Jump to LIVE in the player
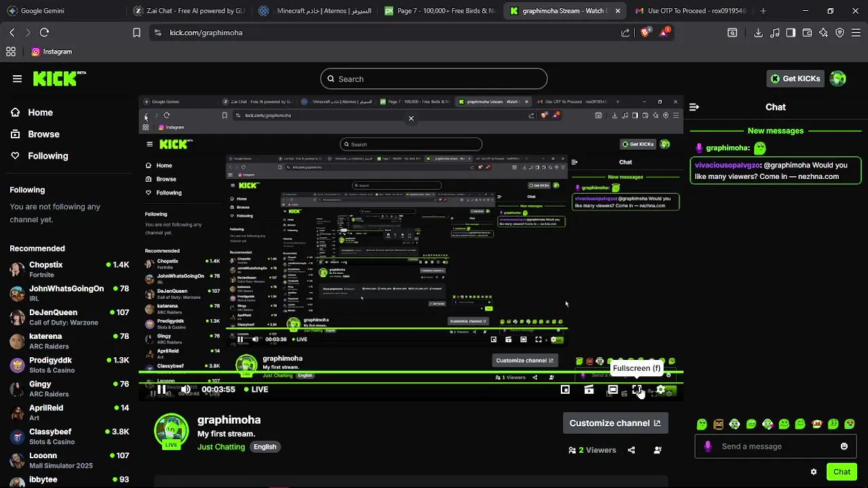 tap(255, 390)
